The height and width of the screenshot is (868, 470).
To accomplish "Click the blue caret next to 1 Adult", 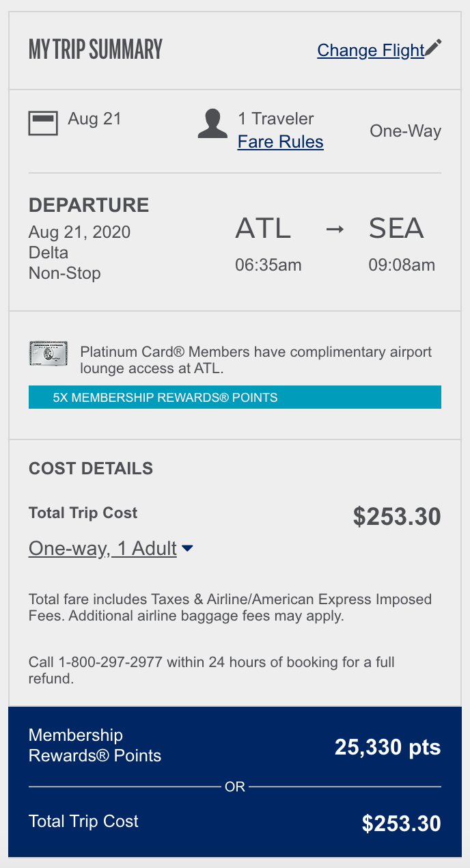I will click(188, 548).
